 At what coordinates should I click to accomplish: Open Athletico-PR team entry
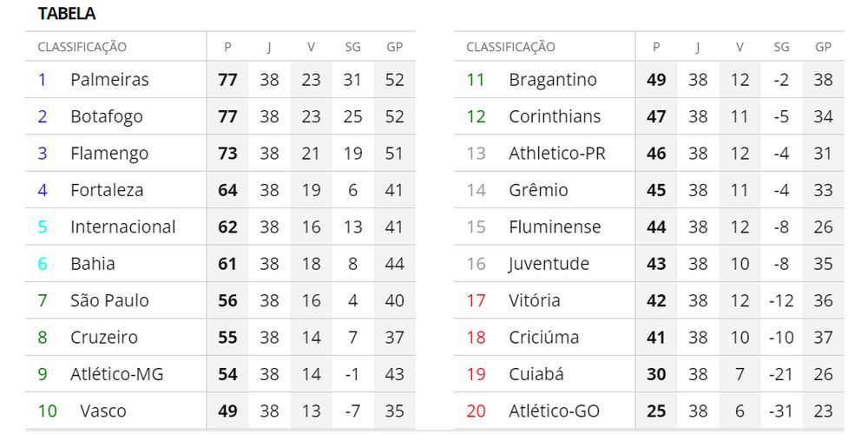coord(557,154)
